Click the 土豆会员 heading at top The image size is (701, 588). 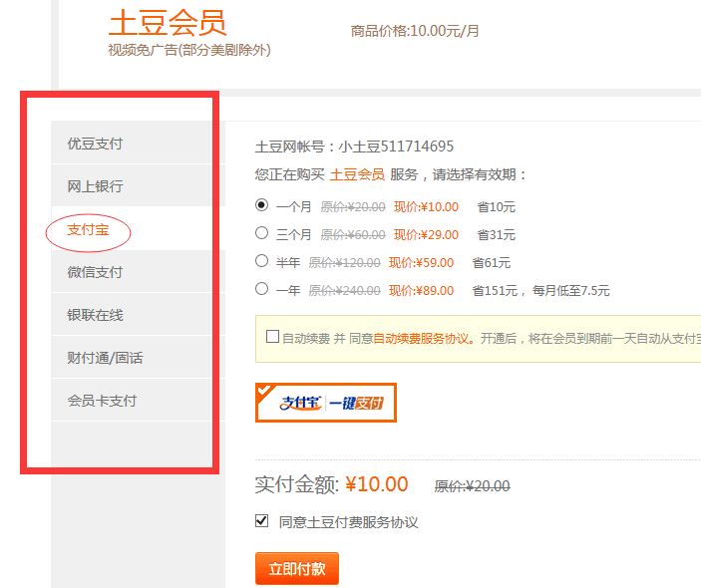(x=168, y=23)
